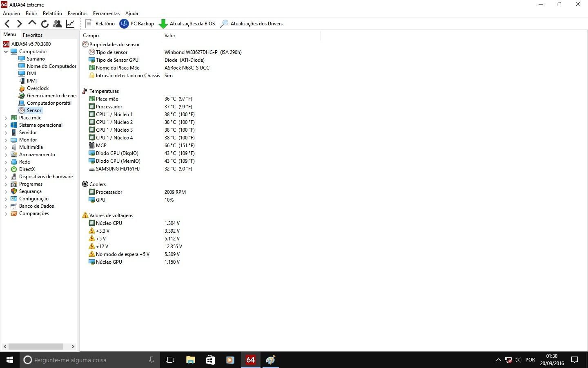Select the Sensor tree item
This screenshot has width=588, height=368.
tap(34, 110)
